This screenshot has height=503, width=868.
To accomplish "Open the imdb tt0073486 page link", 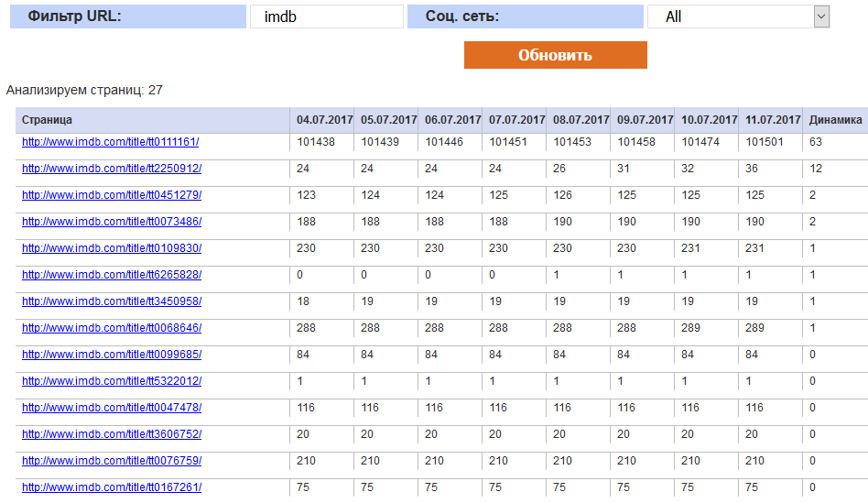I will point(112,222).
